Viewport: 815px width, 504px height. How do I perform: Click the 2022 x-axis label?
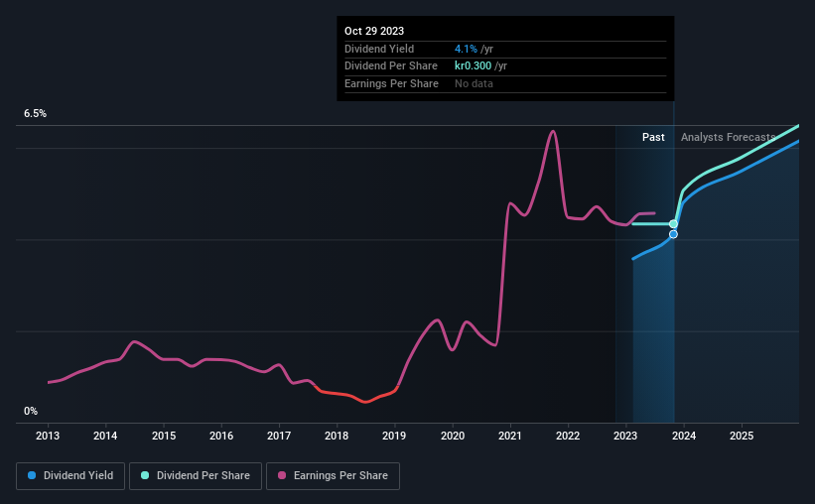(568, 436)
